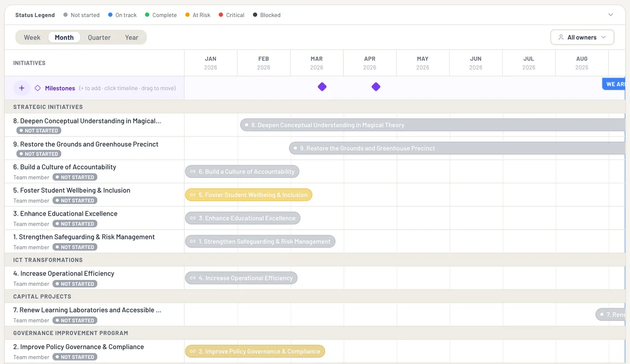Open initiative 2. Improve Policy Governance & Compliance

pos(78,347)
